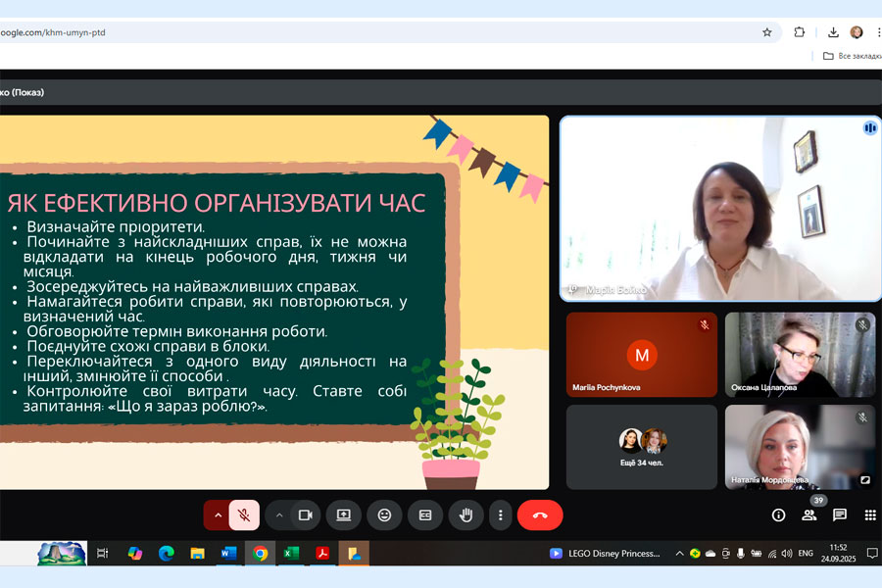This screenshot has height=588, width=882.
Task: Open Chrome extensions puzzle icon
Action: [x=800, y=32]
